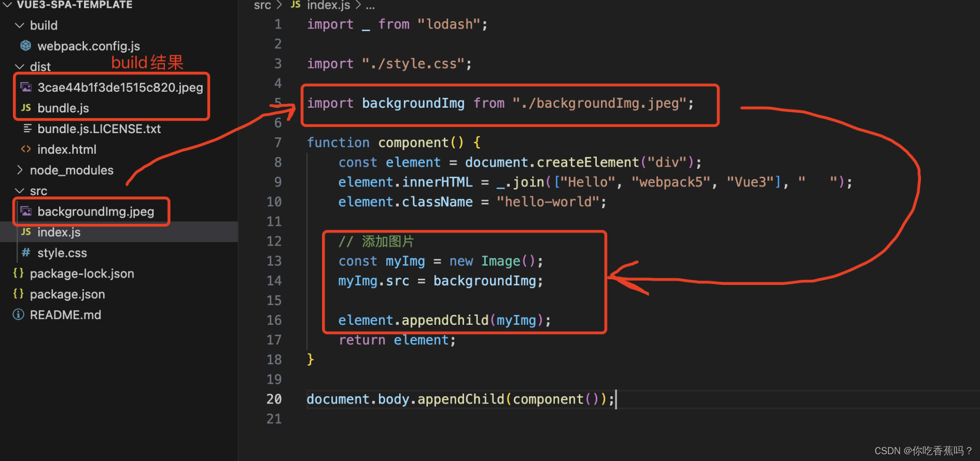Click the hash icon beside style.css
Image resolution: width=980 pixels, height=461 pixels.
(26, 252)
